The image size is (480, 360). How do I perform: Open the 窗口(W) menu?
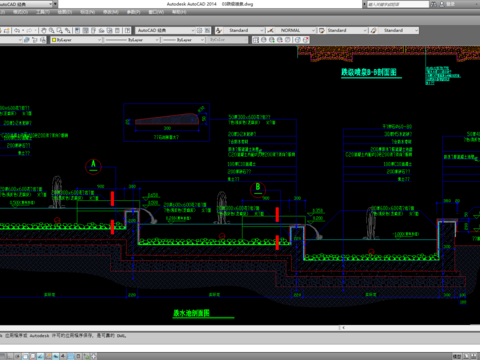[x=156, y=12]
